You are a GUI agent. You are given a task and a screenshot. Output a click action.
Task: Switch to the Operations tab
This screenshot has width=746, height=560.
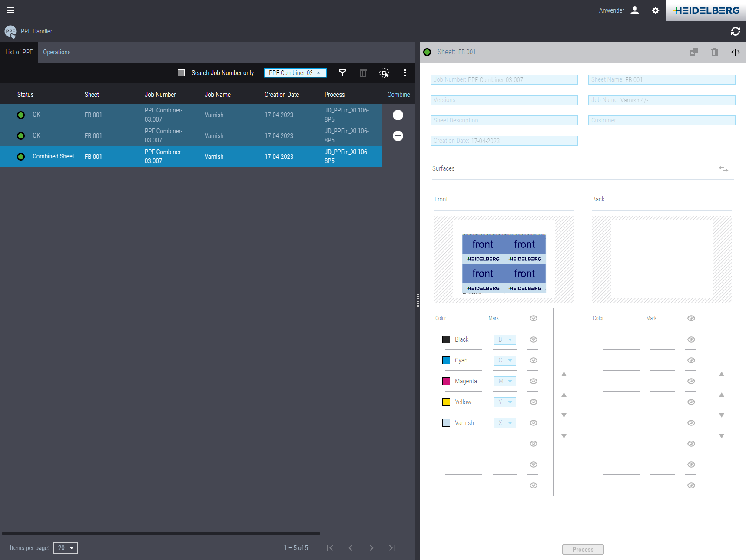coord(56,52)
